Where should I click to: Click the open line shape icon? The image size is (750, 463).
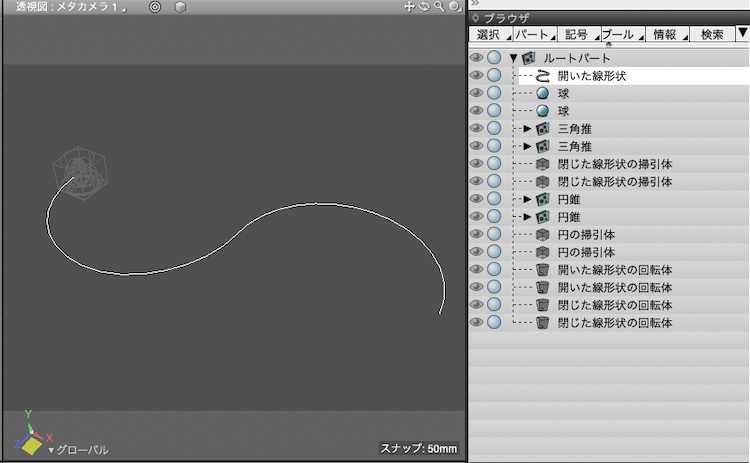tap(543, 76)
